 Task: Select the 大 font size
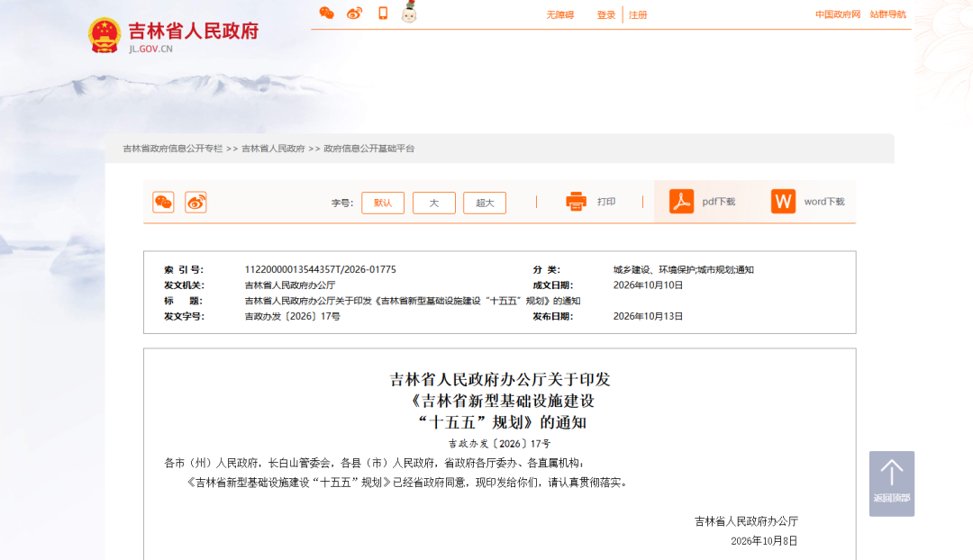pyautogui.click(x=433, y=203)
